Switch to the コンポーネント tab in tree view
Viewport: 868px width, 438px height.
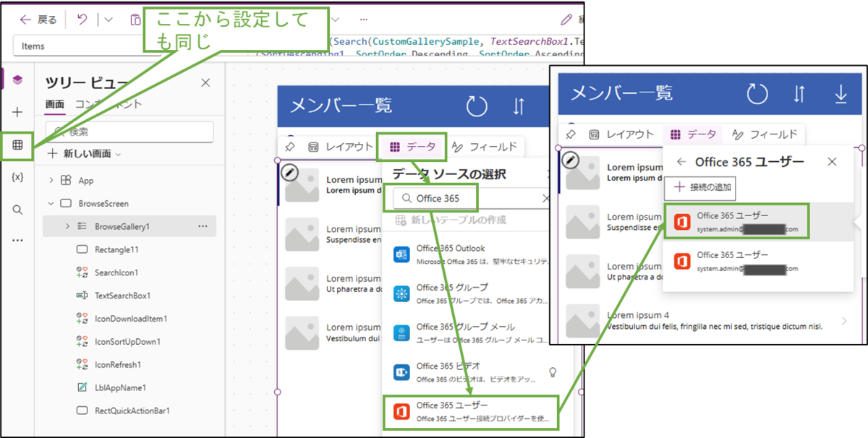coord(109,104)
